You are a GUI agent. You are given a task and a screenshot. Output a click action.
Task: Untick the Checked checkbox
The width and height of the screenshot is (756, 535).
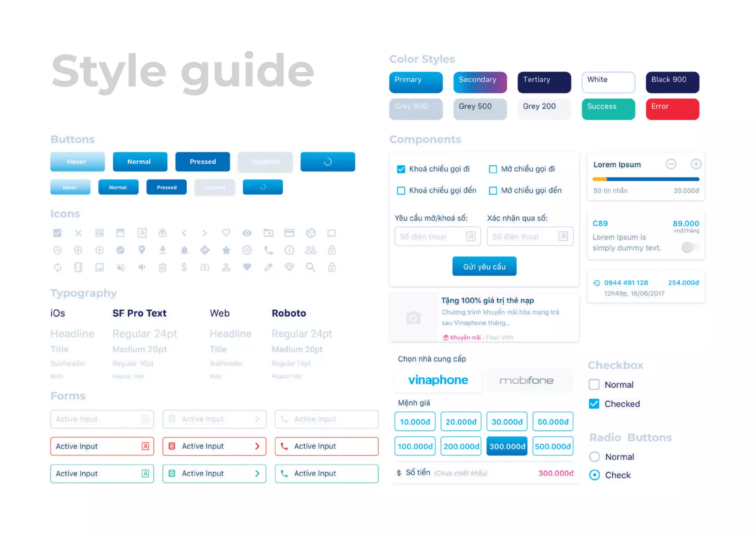click(x=594, y=403)
